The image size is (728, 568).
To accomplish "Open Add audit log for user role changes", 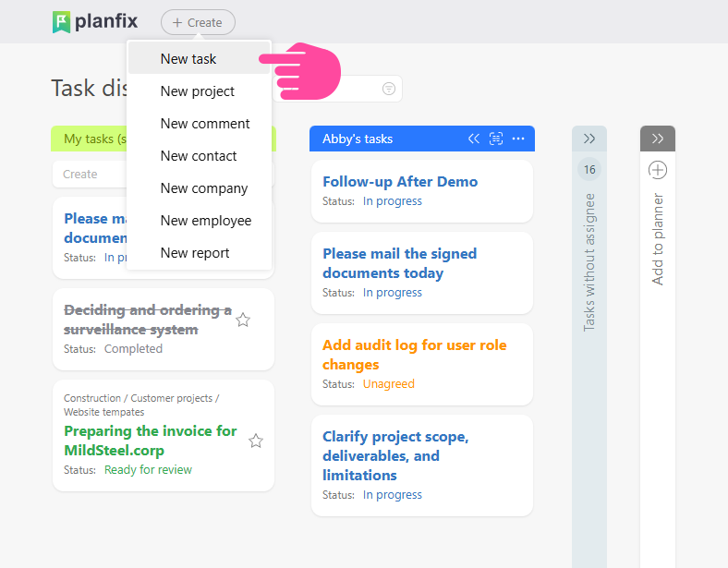I will point(414,355).
